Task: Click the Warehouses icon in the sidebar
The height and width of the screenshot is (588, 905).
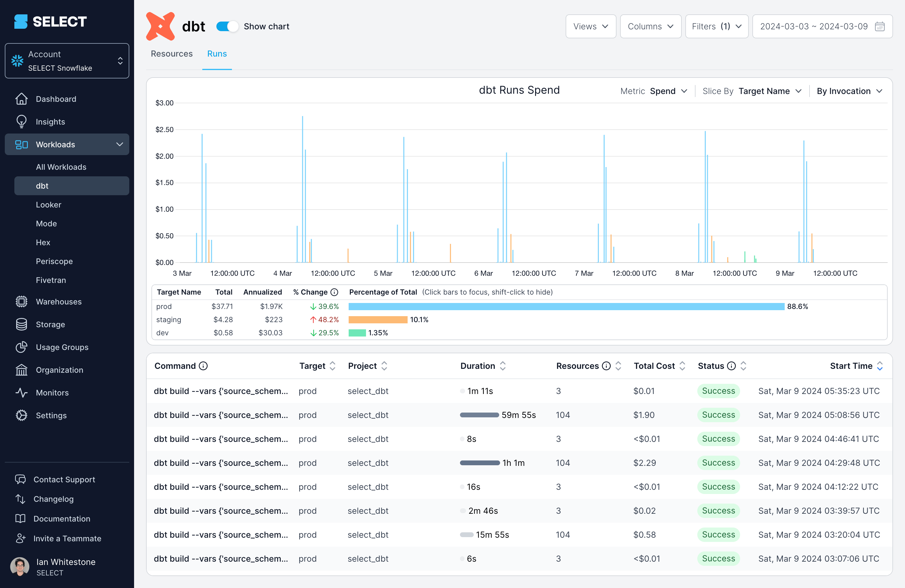Action: (x=22, y=301)
